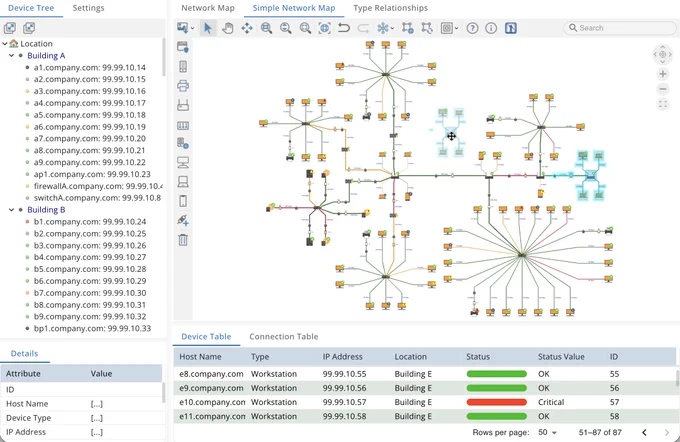
Task: Click the group frame with refresh icon
Action: [427, 28]
